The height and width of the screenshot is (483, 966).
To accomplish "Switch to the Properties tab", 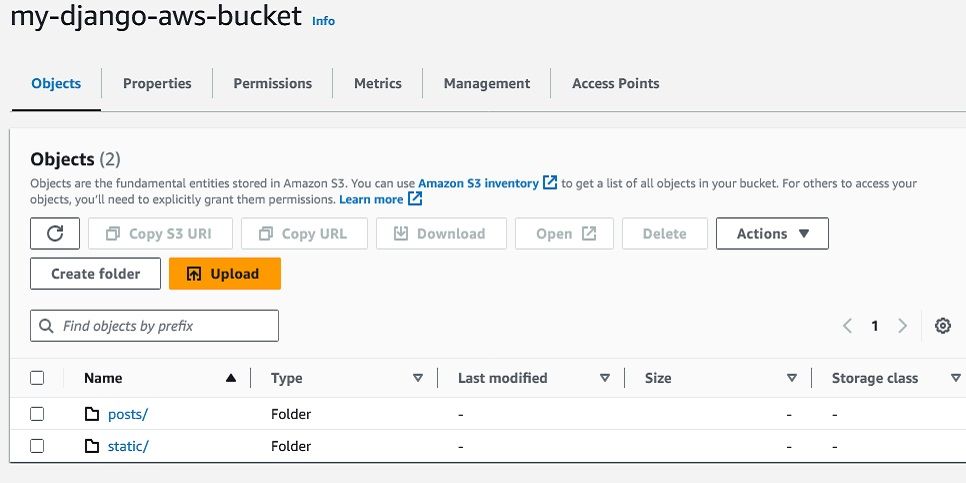I will tap(157, 84).
